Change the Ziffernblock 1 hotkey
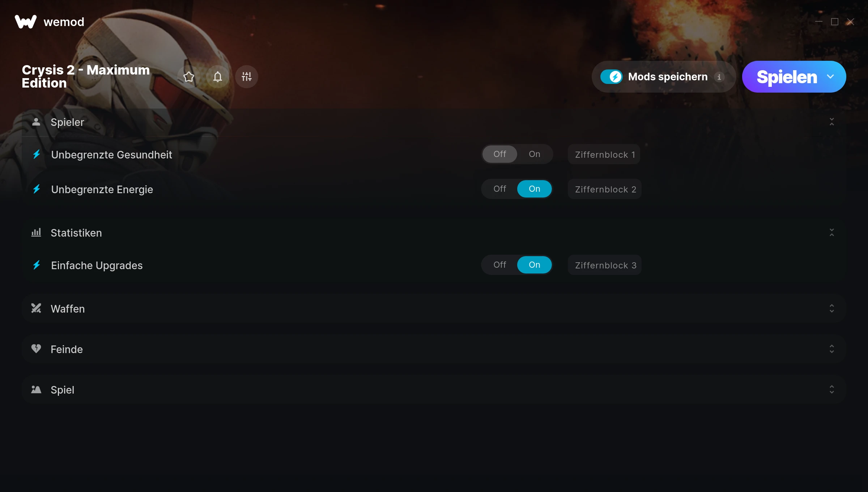The image size is (868, 492). pos(604,154)
